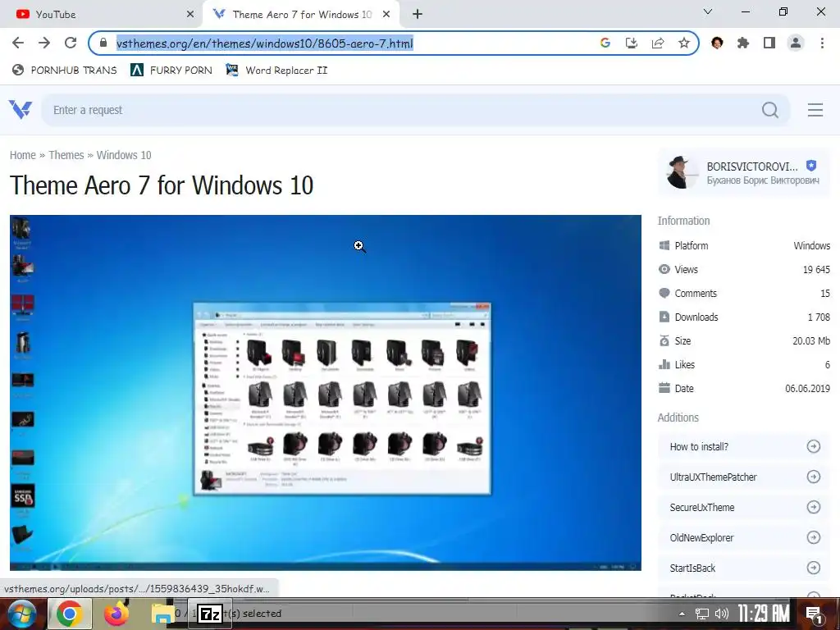Viewport: 840px width, 630px height.
Task: Open File Explorer folder in taskbar
Action: [x=162, y=614]
